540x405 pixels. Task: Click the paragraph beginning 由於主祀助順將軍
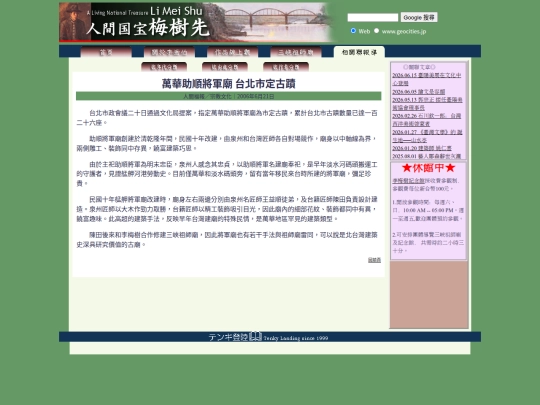(x=227, y=174)
